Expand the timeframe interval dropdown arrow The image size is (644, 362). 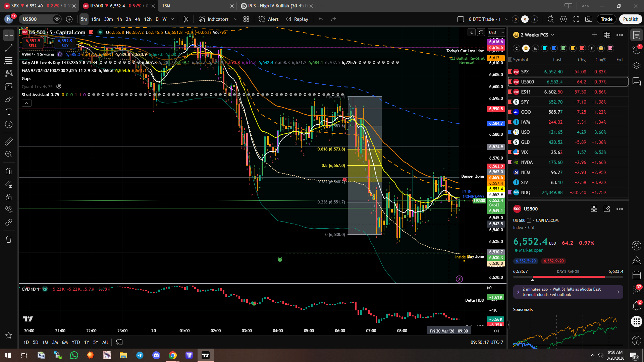[172, 19]
